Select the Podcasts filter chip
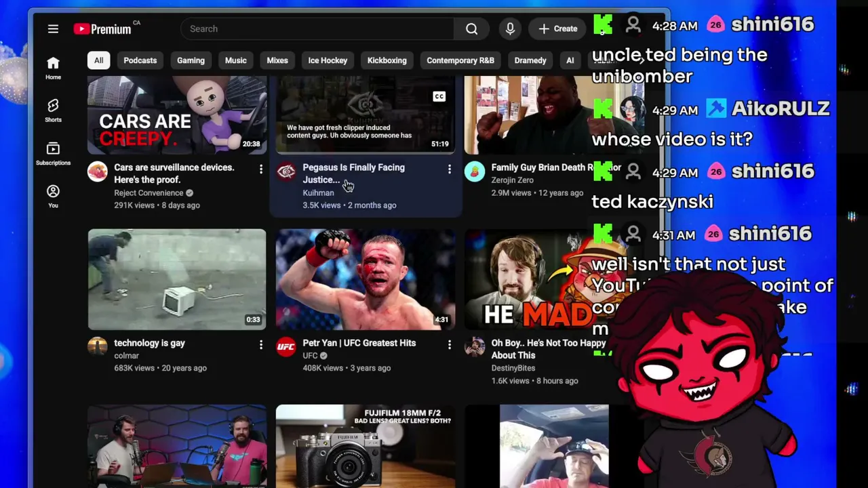Viewport: 868px width, 488px height. pos(140,60)
